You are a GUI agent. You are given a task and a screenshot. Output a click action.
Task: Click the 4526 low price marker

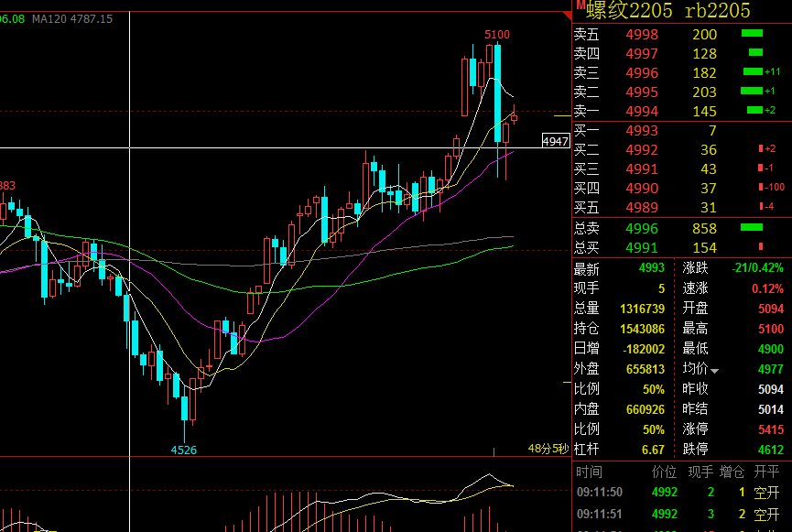click(184, 450)
